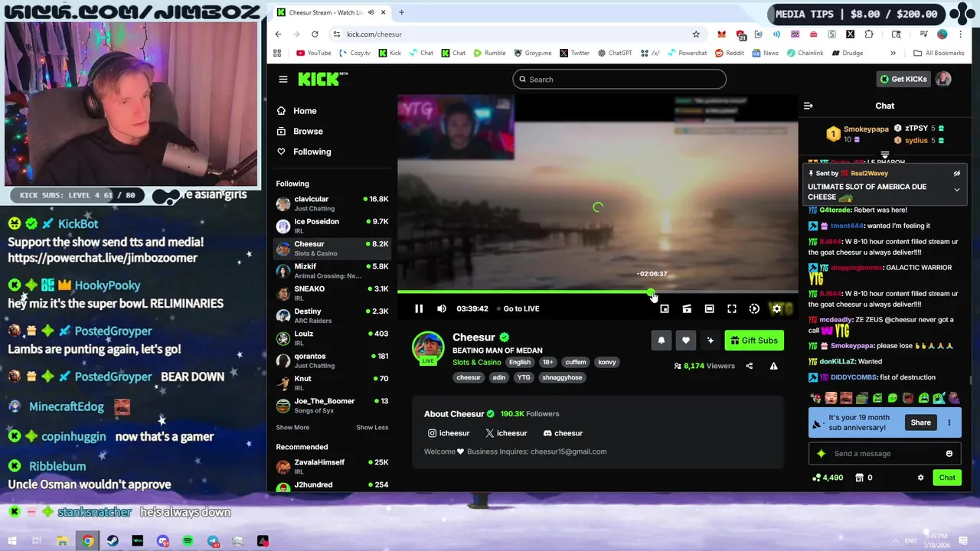Viewport: 980px width, 551px height.
Task: Seek on the green video progress bar
Action: click(597, 292)
